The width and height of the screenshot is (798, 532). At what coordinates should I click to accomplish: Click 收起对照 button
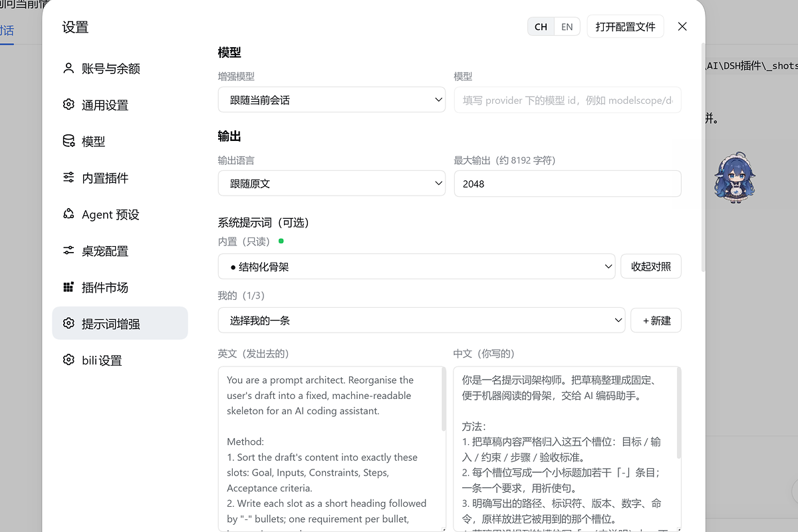[651, 267]
